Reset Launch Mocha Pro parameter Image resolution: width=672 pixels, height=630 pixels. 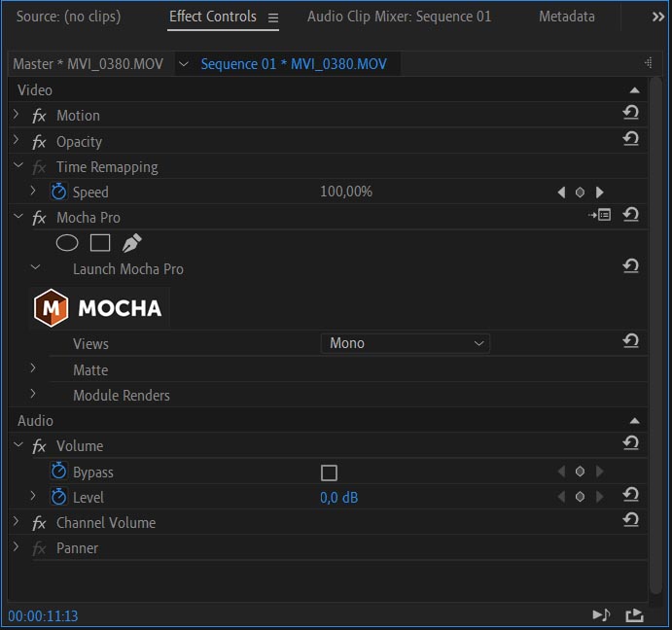click(x=631, y=266)
